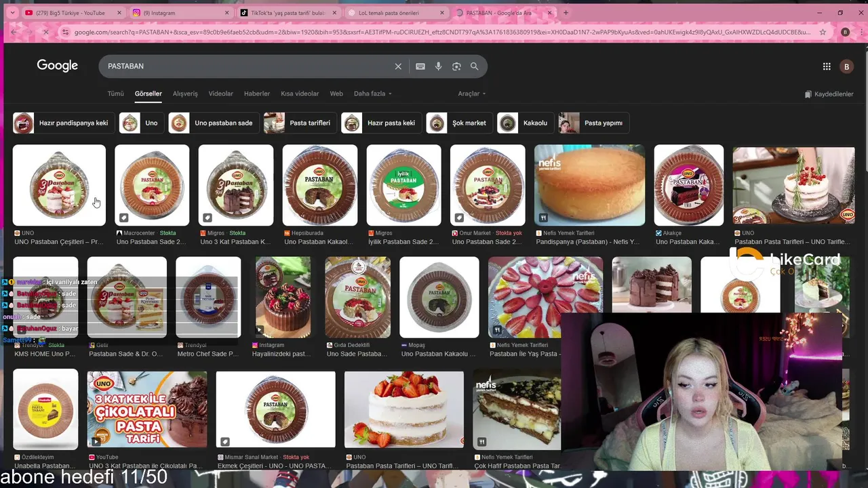
Task: Open the on-screen keyboard input tool
Action: 420,66
